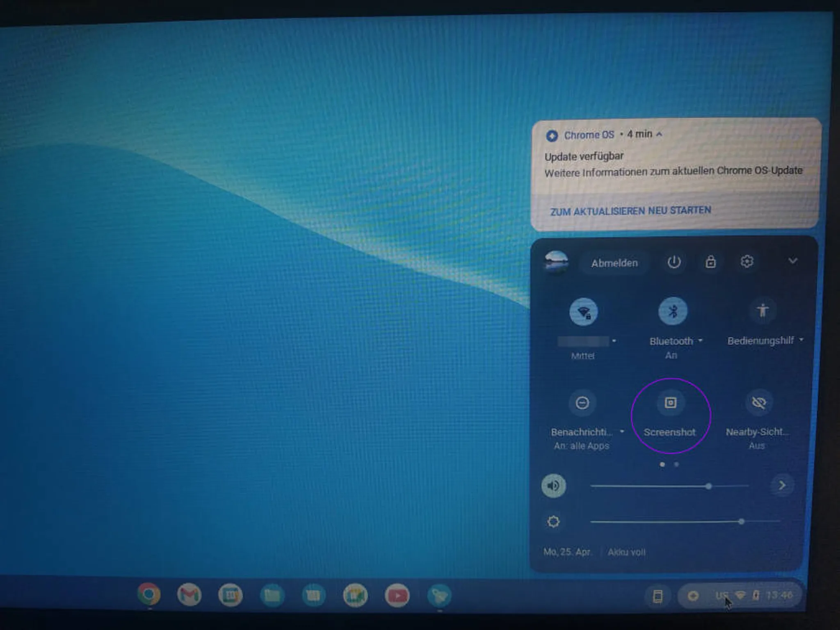This screenshot has height=630, width=840.
Task: Open settings via the gear icon
Action: click(x=747, y=261)
